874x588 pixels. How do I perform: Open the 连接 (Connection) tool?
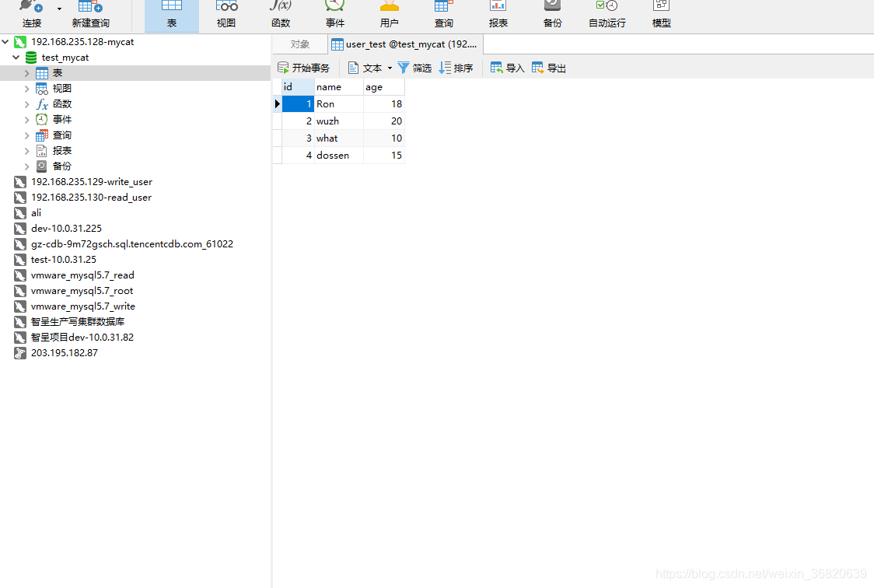coord(32,15)
